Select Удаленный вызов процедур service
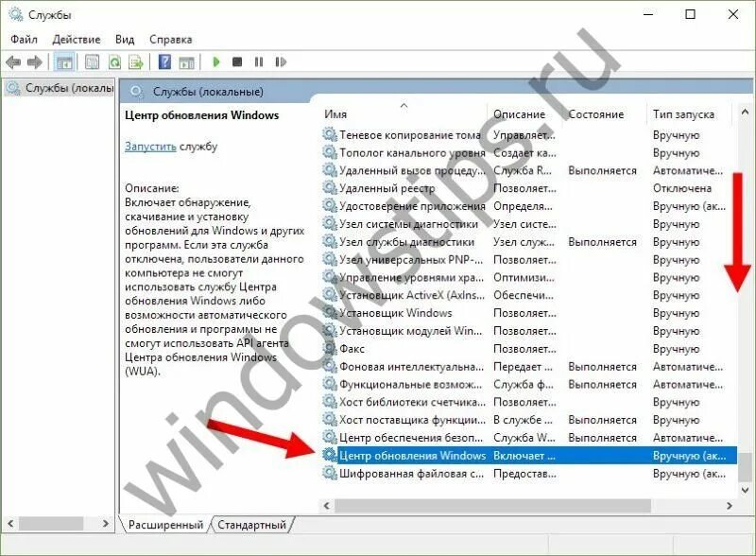The height and width of the screenshot is (556, 756). tap(529, 171)
